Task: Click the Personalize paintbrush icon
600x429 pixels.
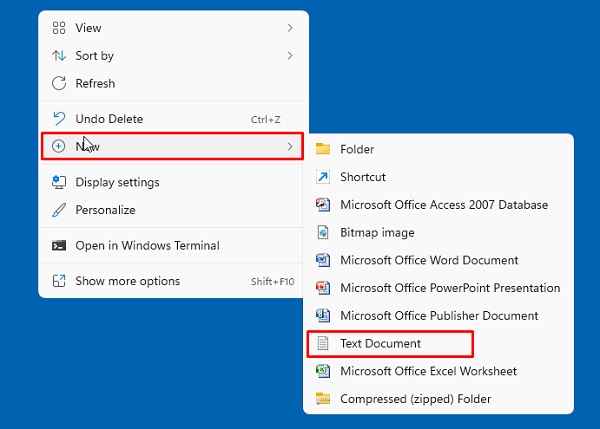Action: click(59, 210)
